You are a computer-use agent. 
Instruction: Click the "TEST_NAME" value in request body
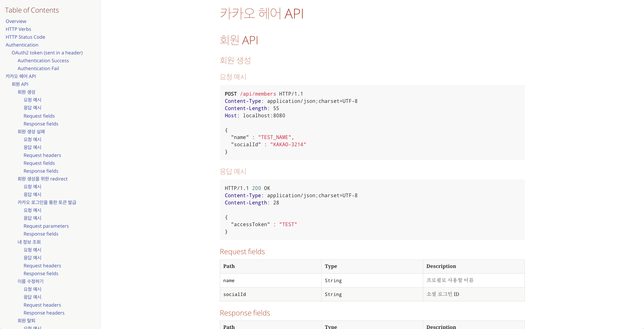(x=275, y=137)
